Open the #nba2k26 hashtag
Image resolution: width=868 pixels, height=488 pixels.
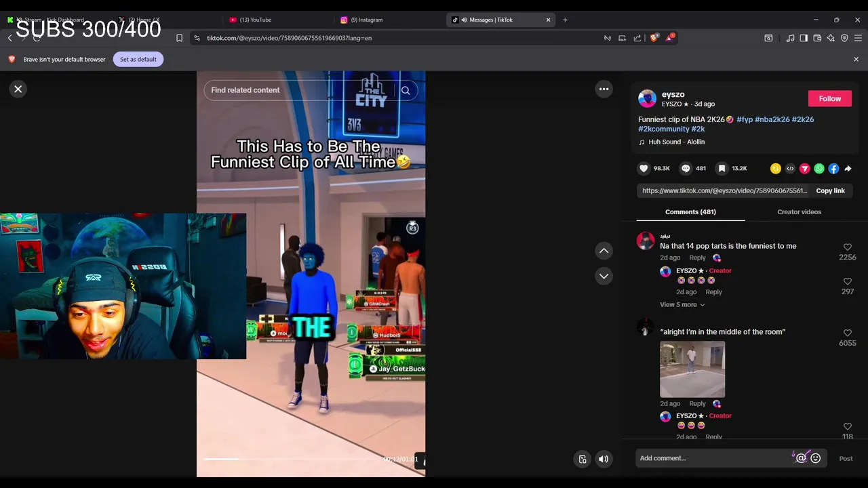pyautogui.click(x=772, y=119)
